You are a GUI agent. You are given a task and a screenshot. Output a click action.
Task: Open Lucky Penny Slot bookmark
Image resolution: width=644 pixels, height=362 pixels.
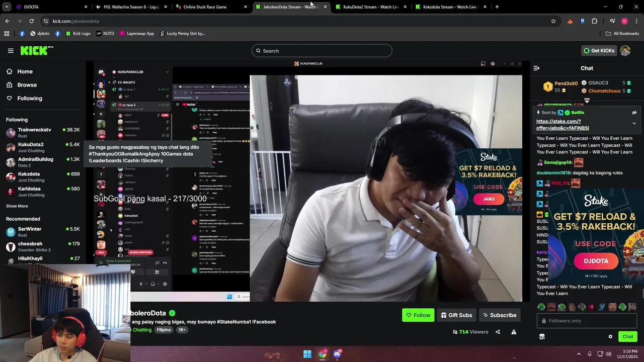pyautogui.click(x=183, y=34)
